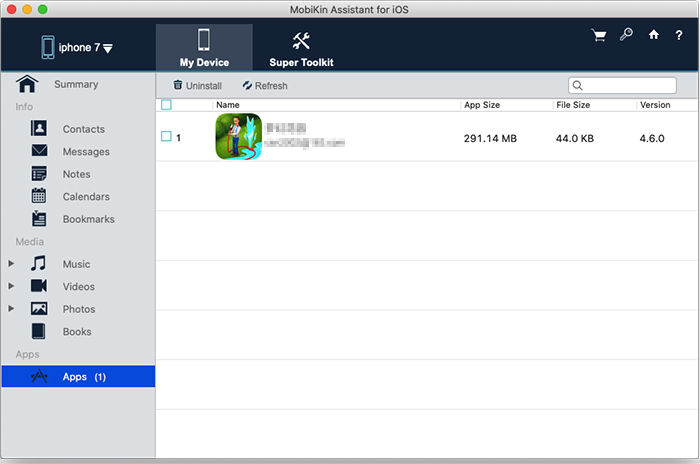Toggle the select-all checkbox in header
The width and height of the screenshot is (700, 464).
[x=166, y=104]
